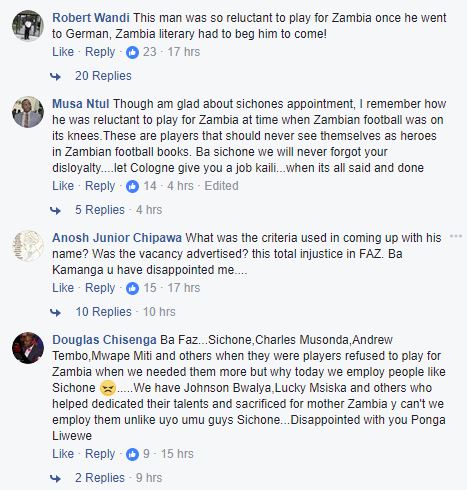View Edited history on Musa Ntul's comment
The image size is (467, 490).
[x=221, y=186]
